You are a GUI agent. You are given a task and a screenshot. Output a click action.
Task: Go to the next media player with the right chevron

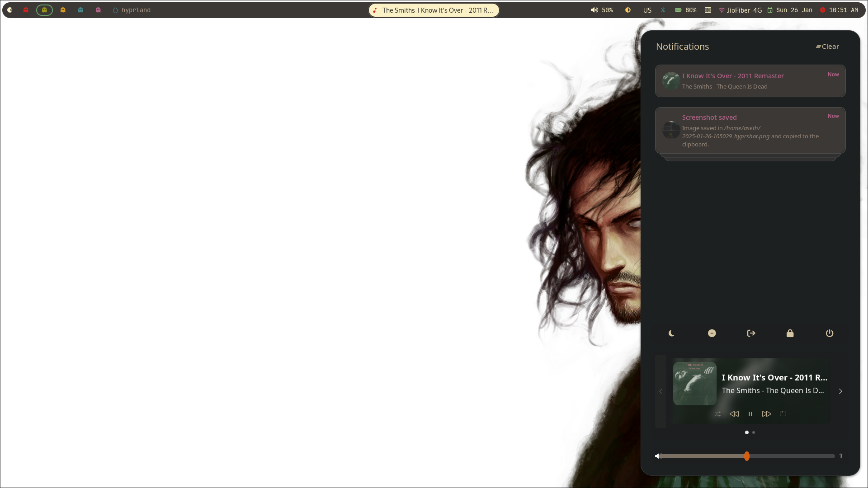(x=840, y=391)
